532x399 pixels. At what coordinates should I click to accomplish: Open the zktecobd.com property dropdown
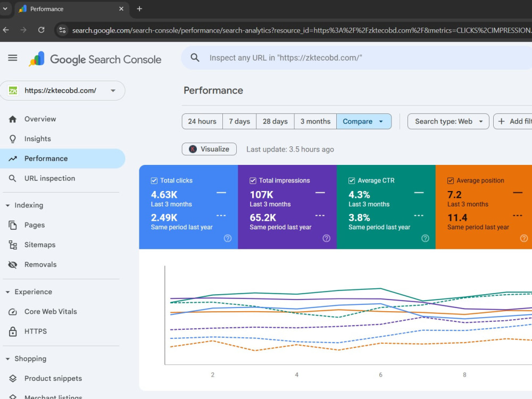62,90
